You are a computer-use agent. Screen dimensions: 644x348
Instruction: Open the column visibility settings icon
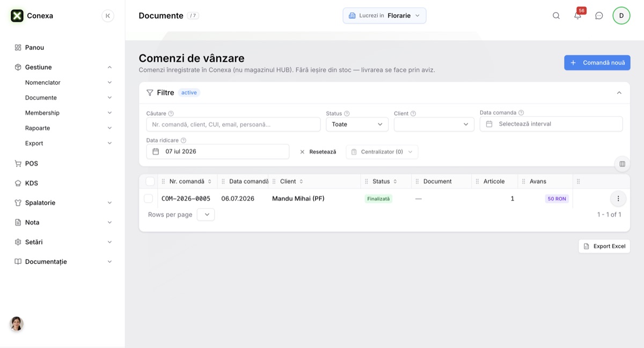(622, 164)
